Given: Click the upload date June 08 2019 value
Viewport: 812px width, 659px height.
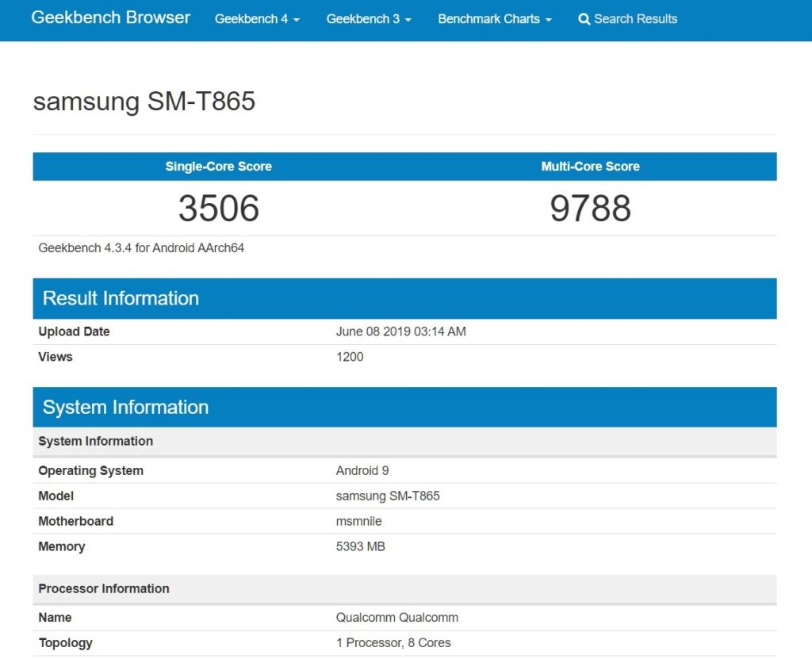Looking at the screenshot, I should [x=400, y=331].
